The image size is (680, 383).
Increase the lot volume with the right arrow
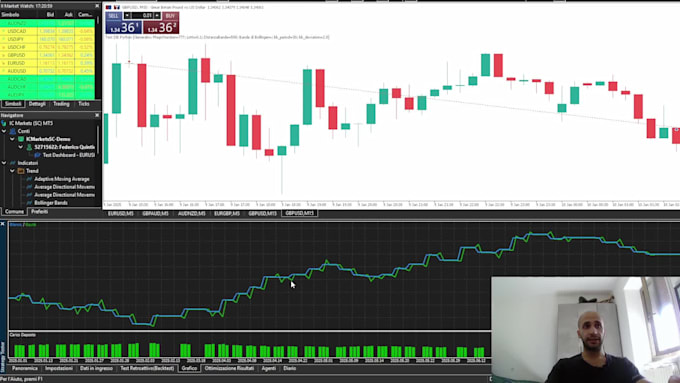point(157,16)
